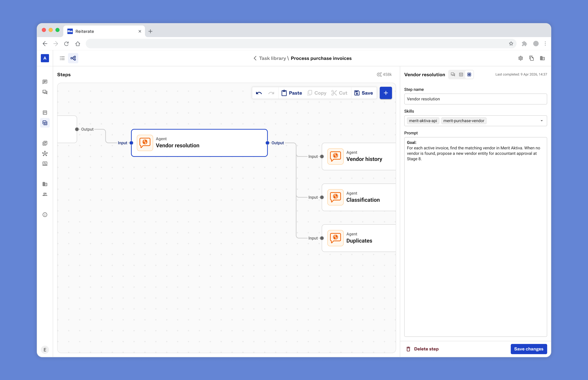Open the board icon in sidebar
This screenshot has height=380, width=588.
(x=45, y=112)
